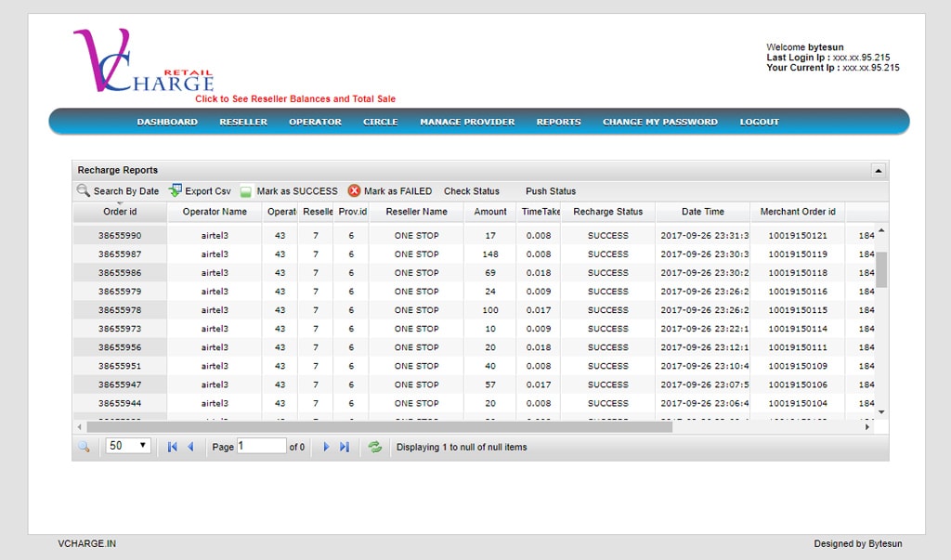Click the vertical scrollbar thumb of the grid
The width and height of the screenshot is (951, 560).
pos(881,269)
